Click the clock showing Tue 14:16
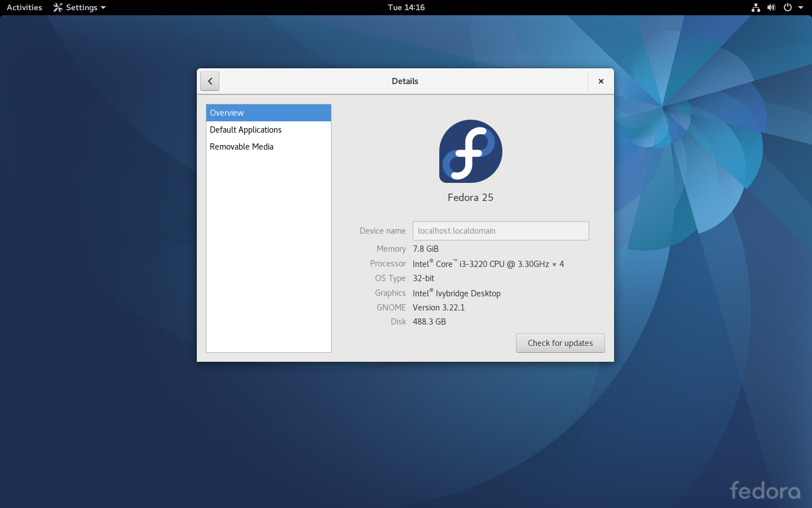Image resolution: width=812 pixels, height=508 pixels. (x=405, y=7)
